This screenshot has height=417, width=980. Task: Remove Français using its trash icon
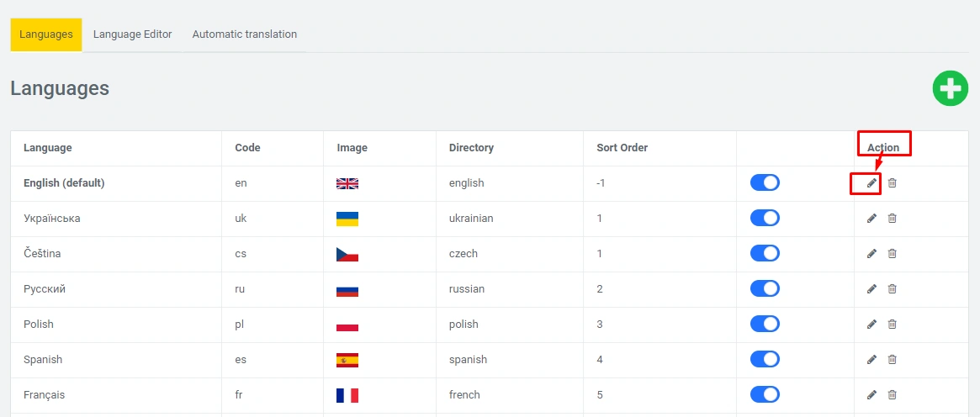893,395
